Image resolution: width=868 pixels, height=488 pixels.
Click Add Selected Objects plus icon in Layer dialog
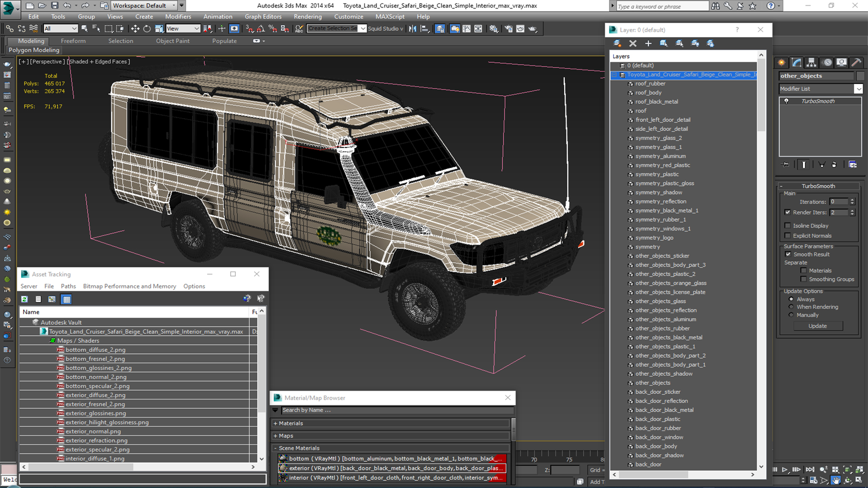648,43
